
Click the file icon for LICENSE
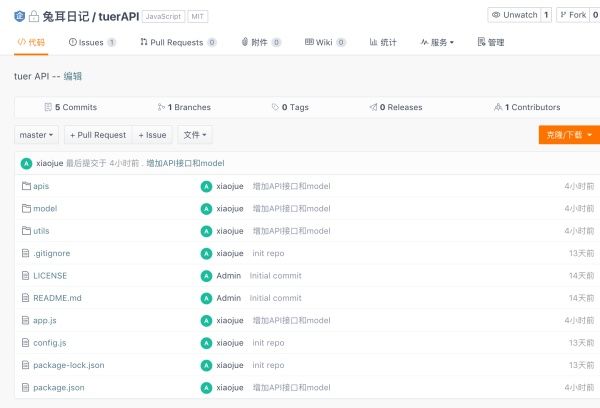[25, 276]
